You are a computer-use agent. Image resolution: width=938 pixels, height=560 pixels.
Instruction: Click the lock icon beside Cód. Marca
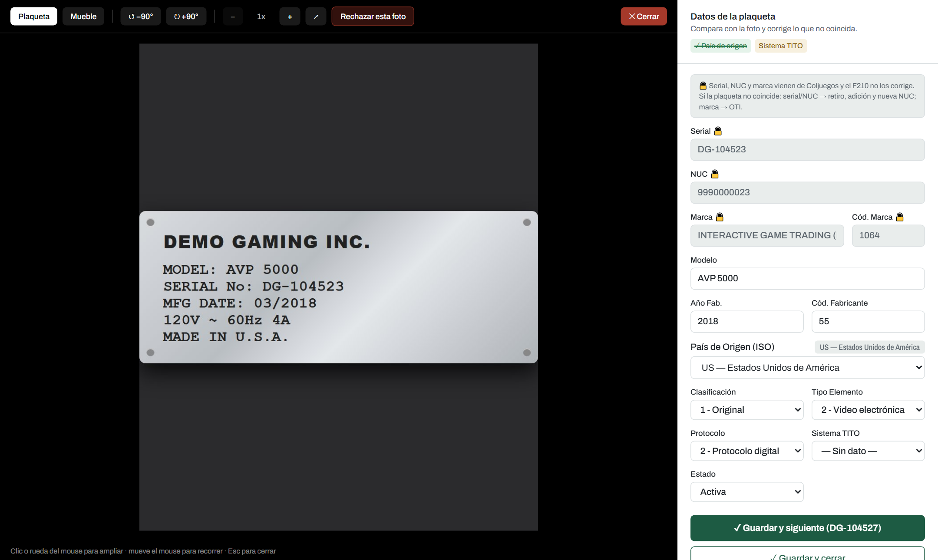click(x=900, y=217)
